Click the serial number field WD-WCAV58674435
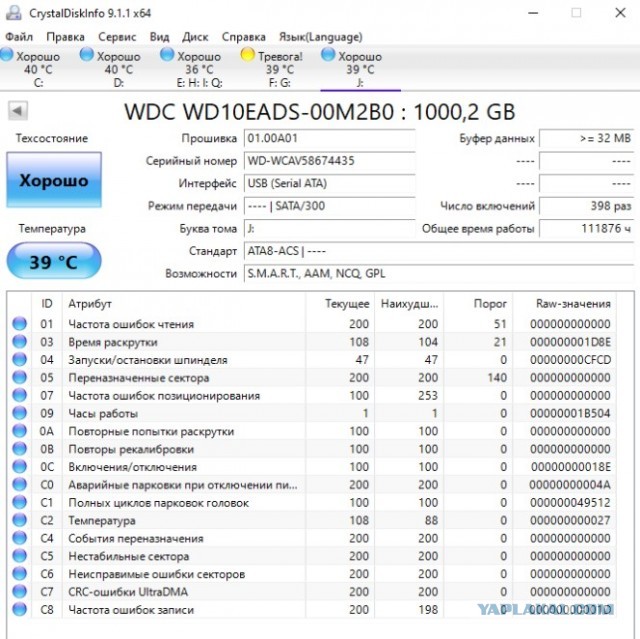Screen dimensions: 640x639 click(x=329, y=161)
